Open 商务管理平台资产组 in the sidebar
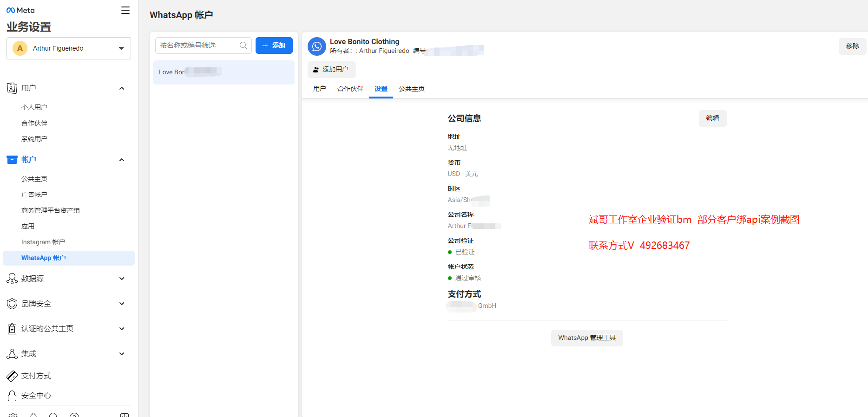This screenshot has width=868, height=417. pyautogui.click(x=51, y=210)
